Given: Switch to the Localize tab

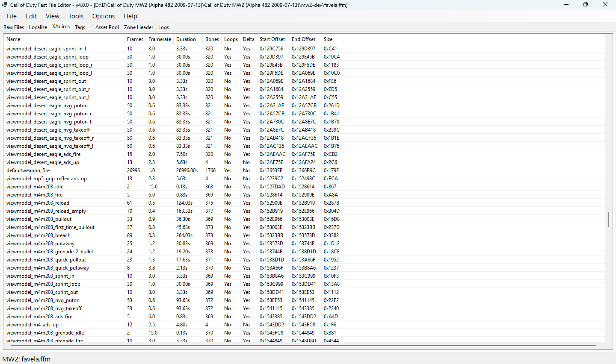Looking at the screenshot, I should coord(38,27).
